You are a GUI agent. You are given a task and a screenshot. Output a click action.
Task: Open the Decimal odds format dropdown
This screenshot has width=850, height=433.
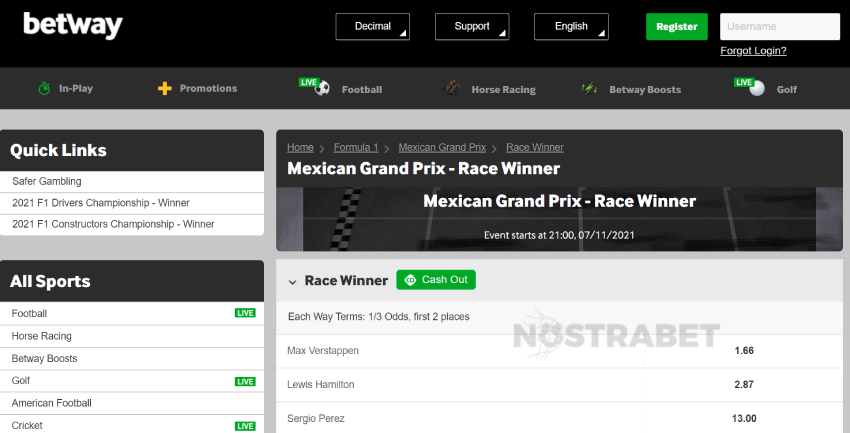[372, 27]
